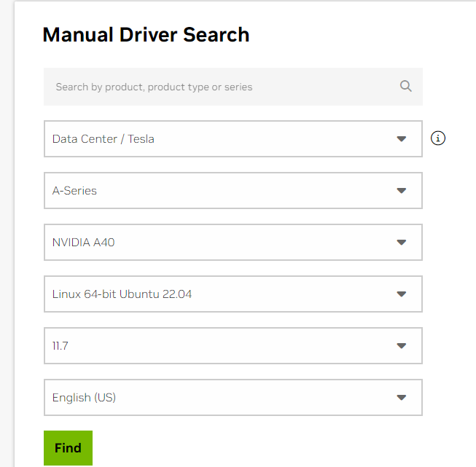The height and width of the screenshot is (467, 476).
Task: Click the magnifying glass search icon
Action: [x=405, y=86]
